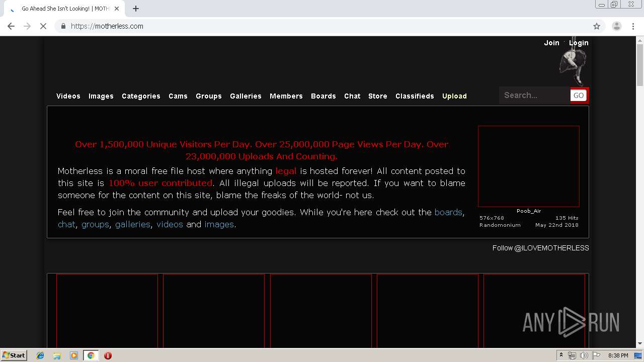Follow the 'chat' text link

66,224
